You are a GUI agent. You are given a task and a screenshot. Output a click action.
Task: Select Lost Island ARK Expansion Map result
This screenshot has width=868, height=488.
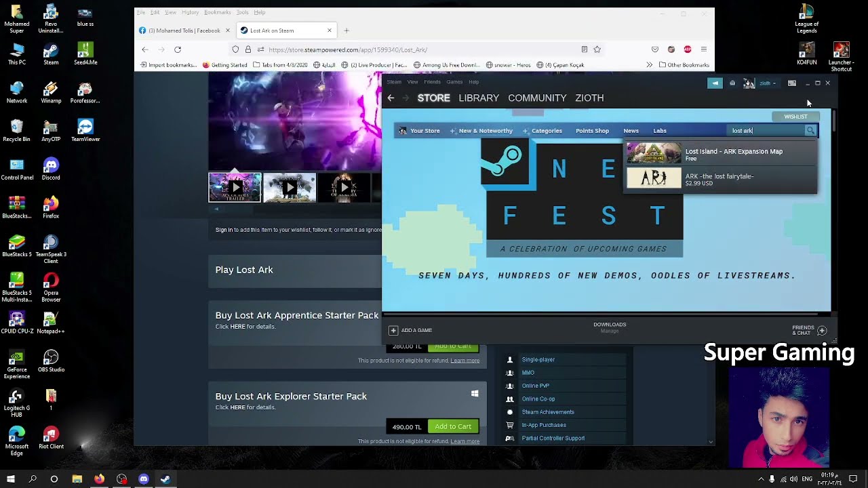tap(720, 154)
